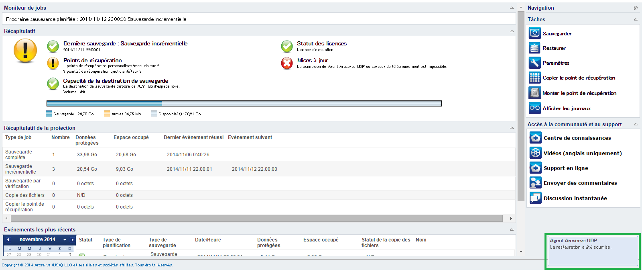Click the Sauvegarde 29,70 Go legend swatch
644x272 pixels.
[x=49, y=114]
